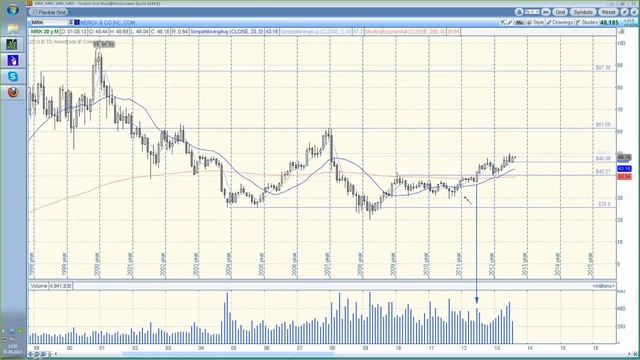Open the Skype taskbar icon

coord(13,76)
